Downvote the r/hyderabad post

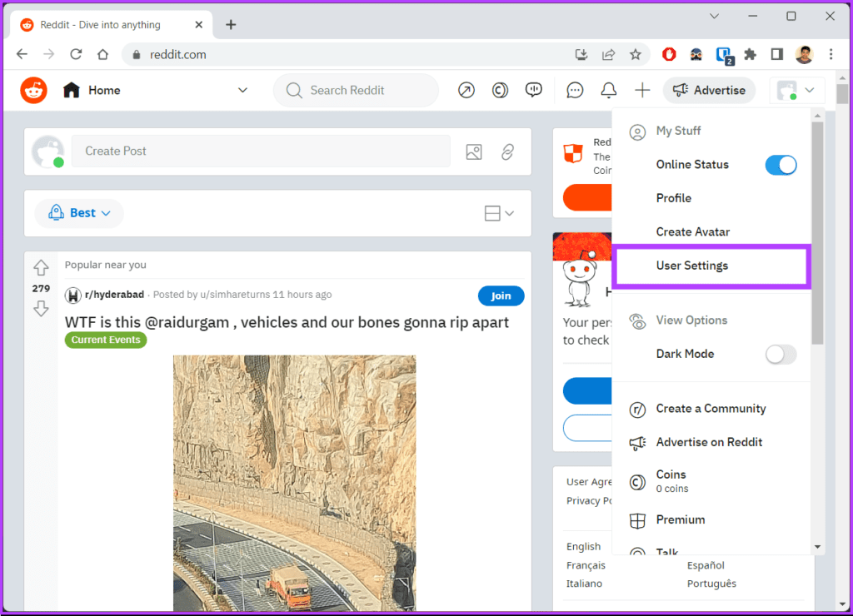(x=42, y=309)
